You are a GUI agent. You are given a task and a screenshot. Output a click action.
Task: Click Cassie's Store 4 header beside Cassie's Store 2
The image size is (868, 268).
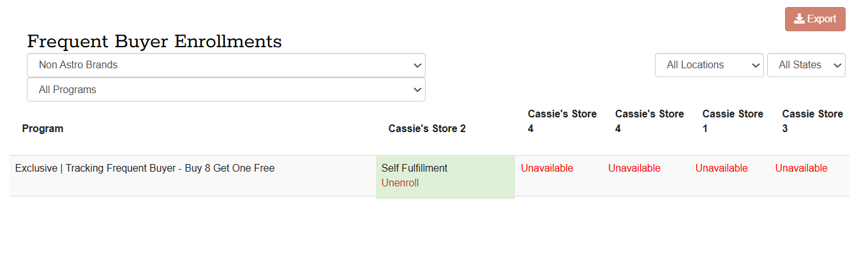click(x=562, y=121)
